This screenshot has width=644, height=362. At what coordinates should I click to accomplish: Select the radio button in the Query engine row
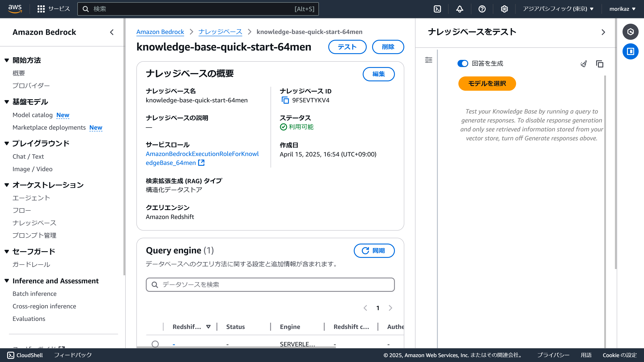pyautogui.click(x=155, y=344)
